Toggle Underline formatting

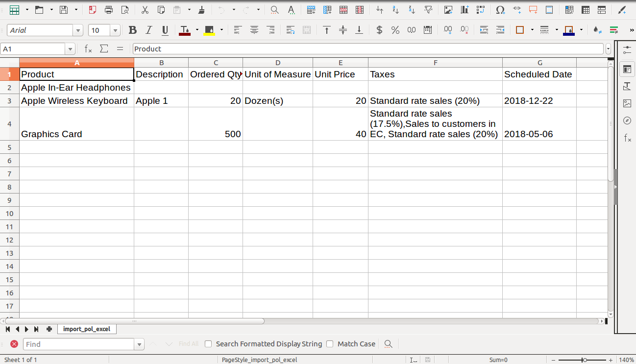pyautogui.click(x=165, y=30)
